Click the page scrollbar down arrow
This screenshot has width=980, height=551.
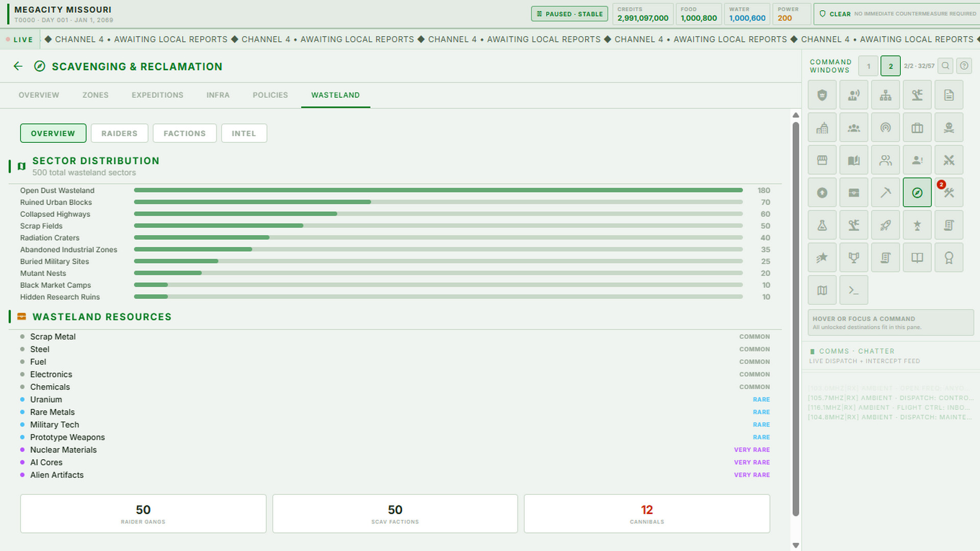[796, 545]
